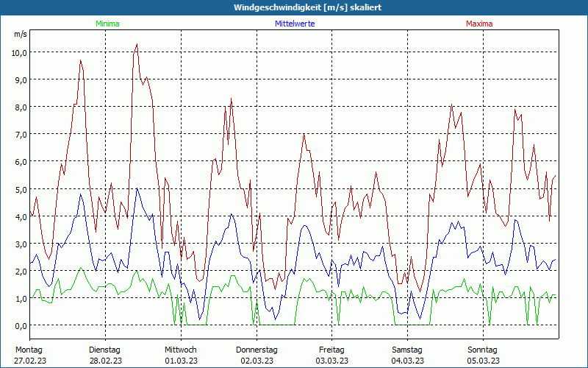The height and width of the screenshot is (368, 588).
Task: Click the 0,0 y-axis tick label
Action: pos(19,325)
